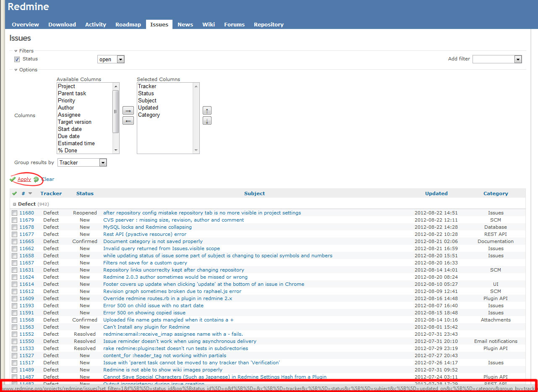The image size is (538, 392).
Task: Click the Available Columns list scrollbar
Action: tap(116, 118)
